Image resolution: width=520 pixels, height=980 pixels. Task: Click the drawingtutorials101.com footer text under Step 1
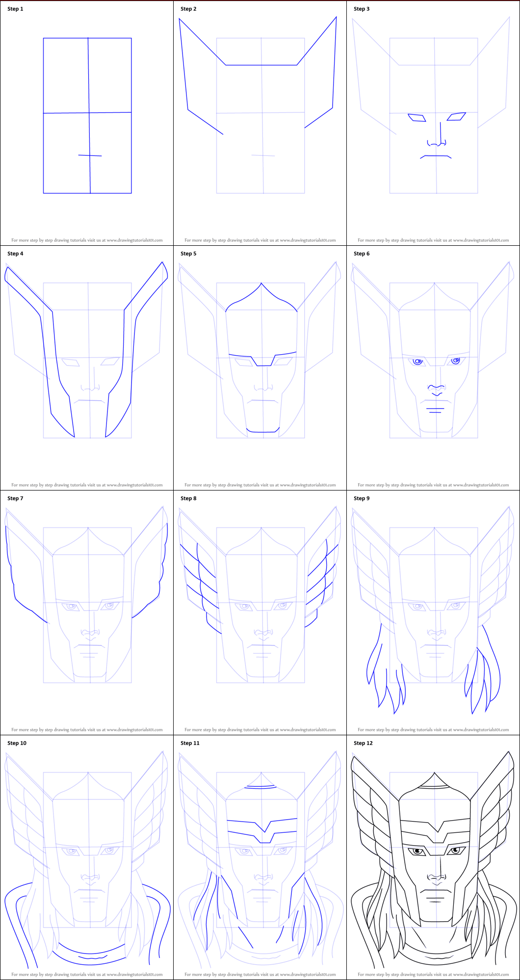coord(87,240)
